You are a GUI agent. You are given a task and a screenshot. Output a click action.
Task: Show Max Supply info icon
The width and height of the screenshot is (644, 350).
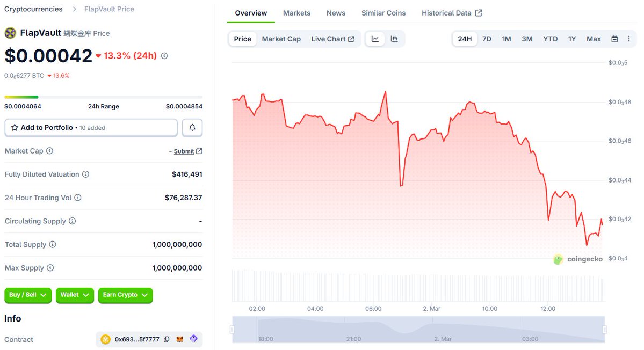pyautogui.click(x=50, y=267)
